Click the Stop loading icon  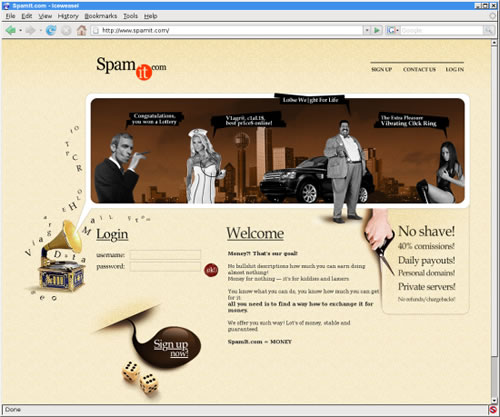[x=66, y=30]
